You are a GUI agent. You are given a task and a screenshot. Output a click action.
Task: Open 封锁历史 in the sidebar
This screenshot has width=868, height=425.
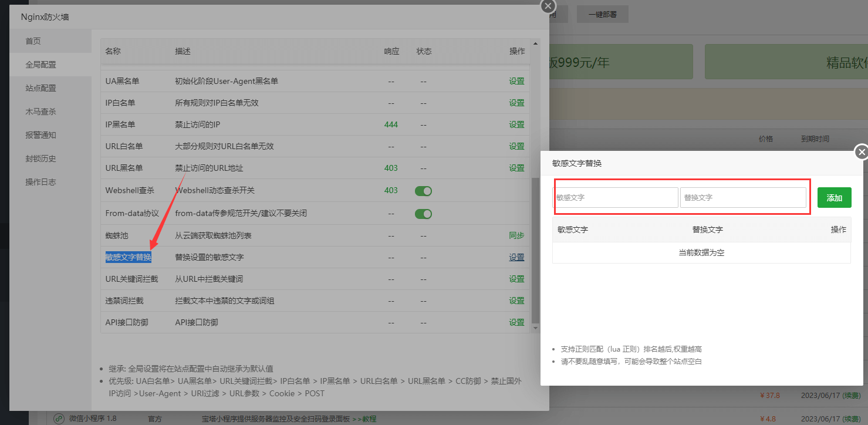click(50, 158)
